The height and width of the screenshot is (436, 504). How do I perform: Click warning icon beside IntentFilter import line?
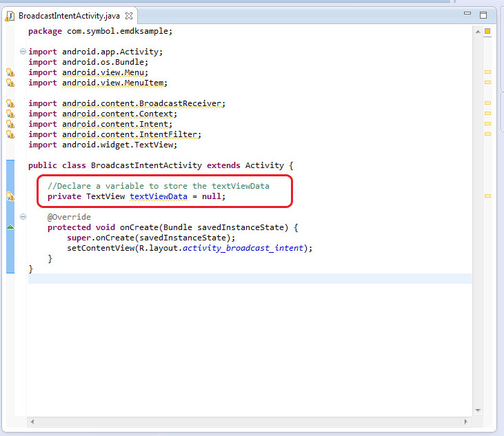pyautogui.click(x=10, y=134)
